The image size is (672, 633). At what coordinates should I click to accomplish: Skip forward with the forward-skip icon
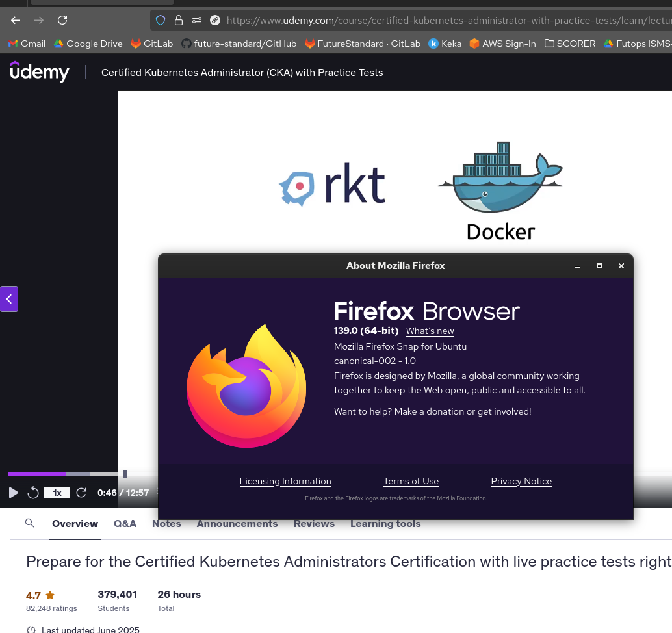[81, 493]
